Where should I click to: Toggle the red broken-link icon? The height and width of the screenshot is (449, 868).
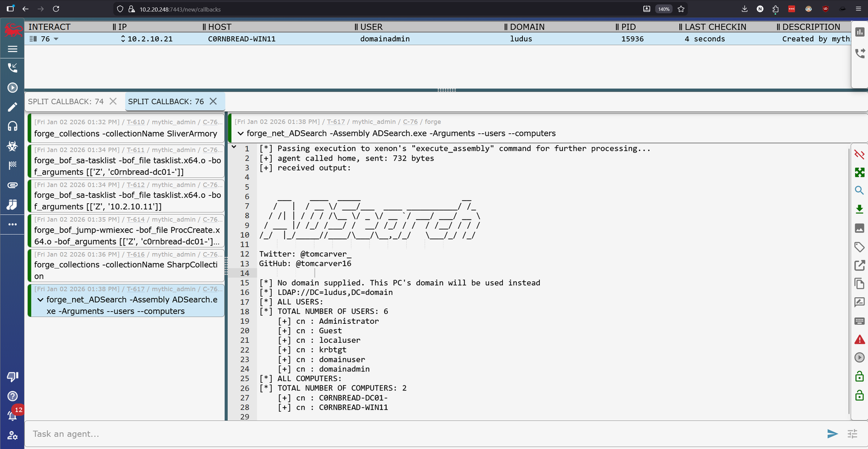tap(859, 155)
